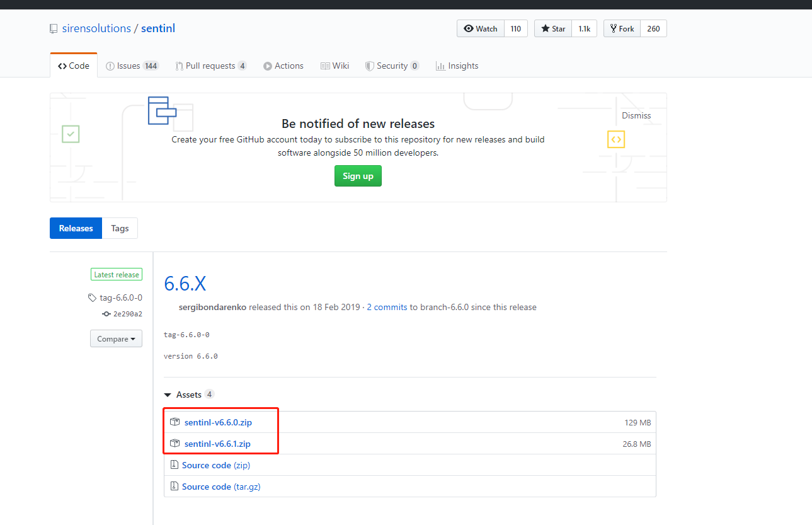Click the "version 6.6.0" text

(x=191, y=356)
